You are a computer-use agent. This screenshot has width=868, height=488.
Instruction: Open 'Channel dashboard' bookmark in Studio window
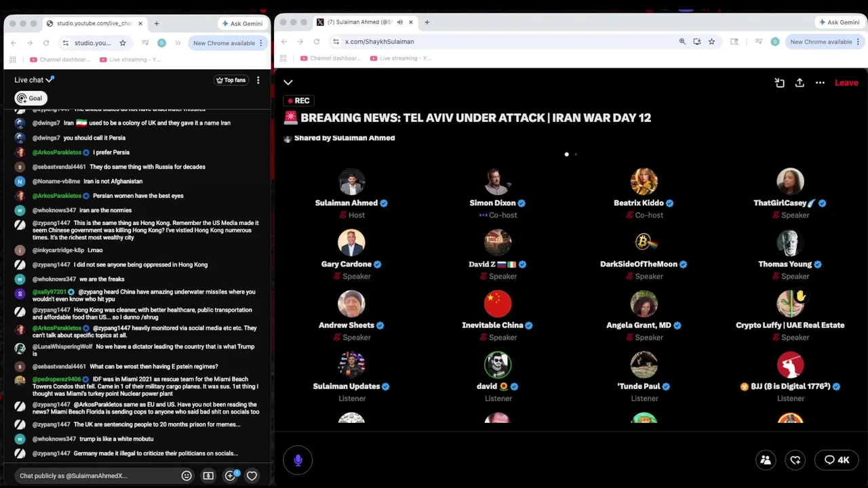click(60, 60)
